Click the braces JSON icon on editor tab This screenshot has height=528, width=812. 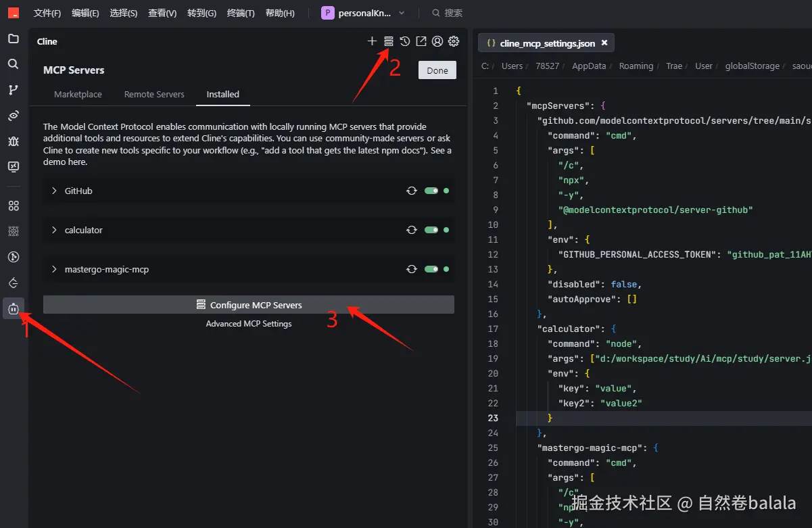492,43
